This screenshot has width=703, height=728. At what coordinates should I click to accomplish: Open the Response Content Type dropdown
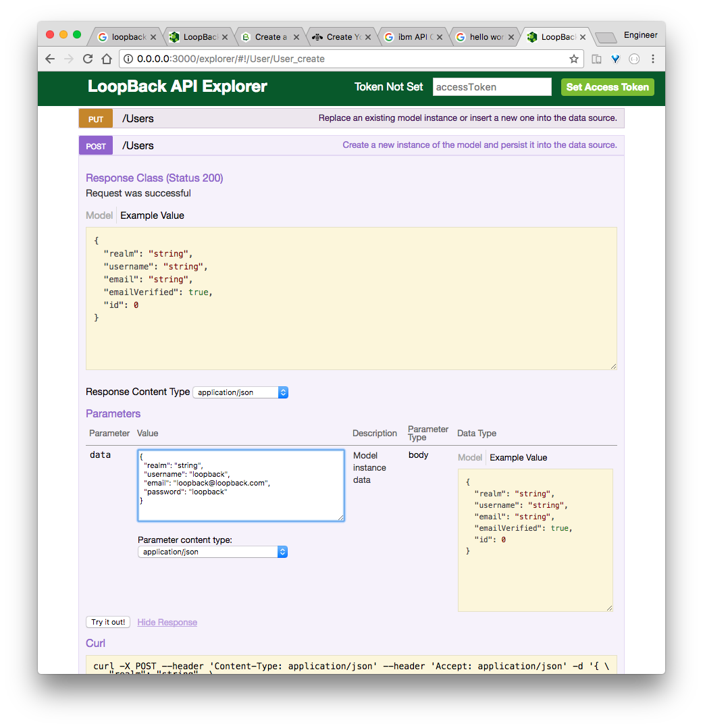coord(240,392)
